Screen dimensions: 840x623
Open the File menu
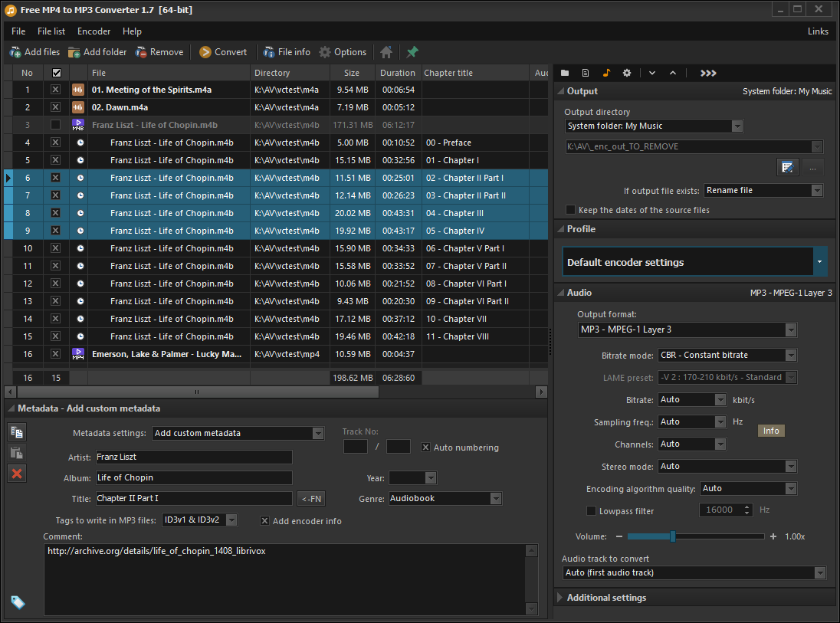coord(18,31)
